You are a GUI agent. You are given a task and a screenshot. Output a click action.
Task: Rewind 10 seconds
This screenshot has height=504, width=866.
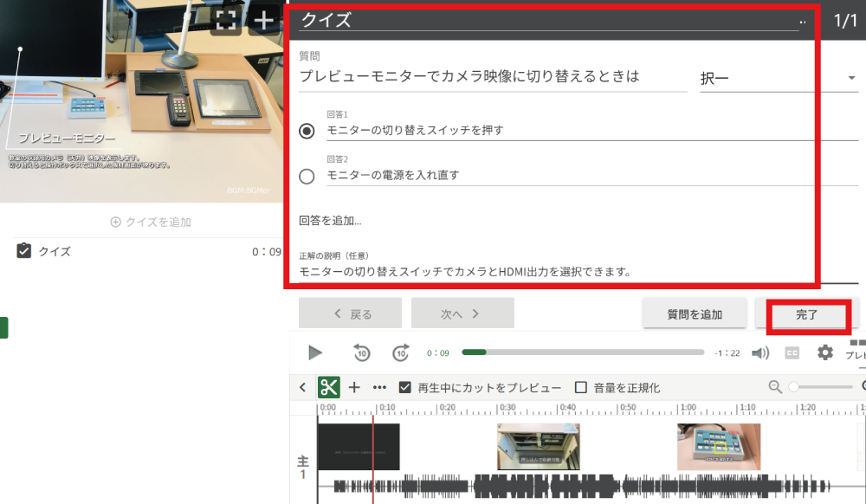click(x=361, y=352)
